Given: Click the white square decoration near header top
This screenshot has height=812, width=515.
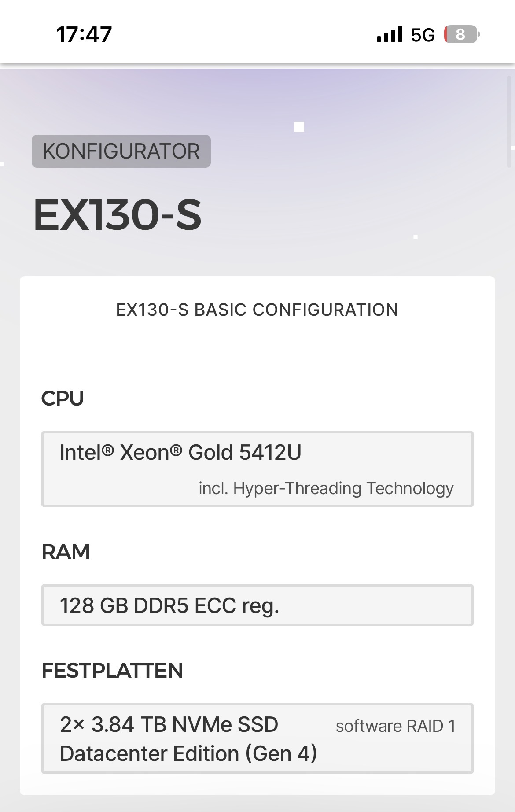Looking at the screenshot, I should [x=299, y=127].
